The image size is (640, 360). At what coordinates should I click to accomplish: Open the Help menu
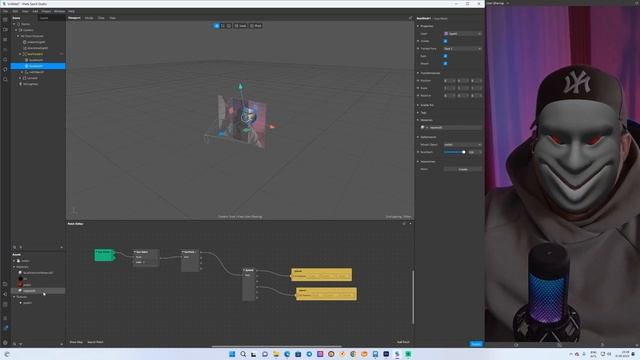tap(71, 11)
